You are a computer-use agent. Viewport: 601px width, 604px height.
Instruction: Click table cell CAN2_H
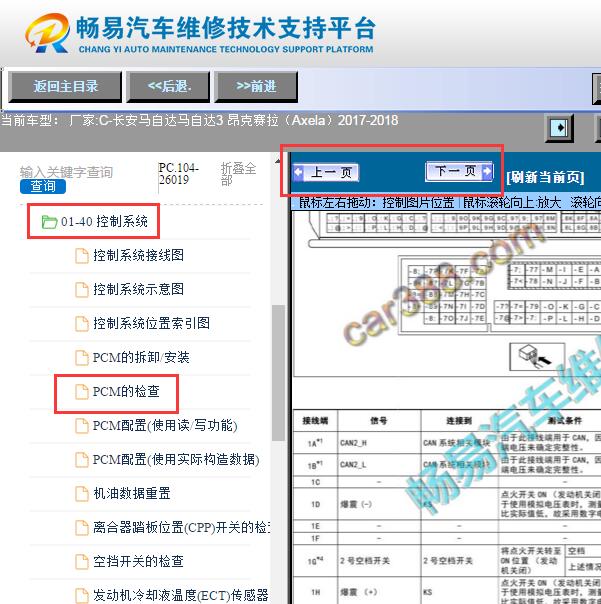(379, 443)
